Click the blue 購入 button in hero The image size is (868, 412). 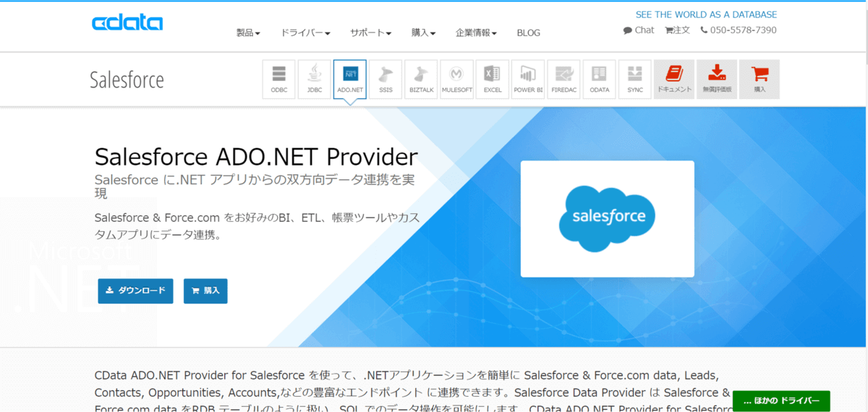[x=205, y=291]
